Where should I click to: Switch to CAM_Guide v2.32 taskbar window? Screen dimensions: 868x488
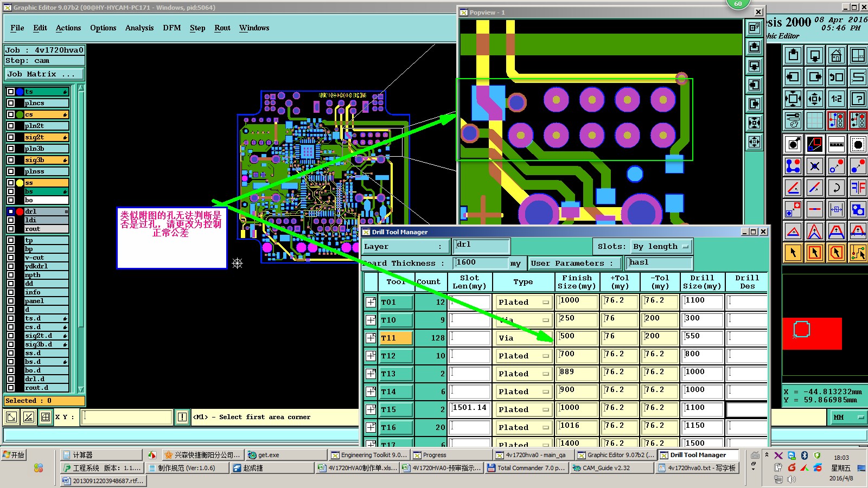click(611, 468)
